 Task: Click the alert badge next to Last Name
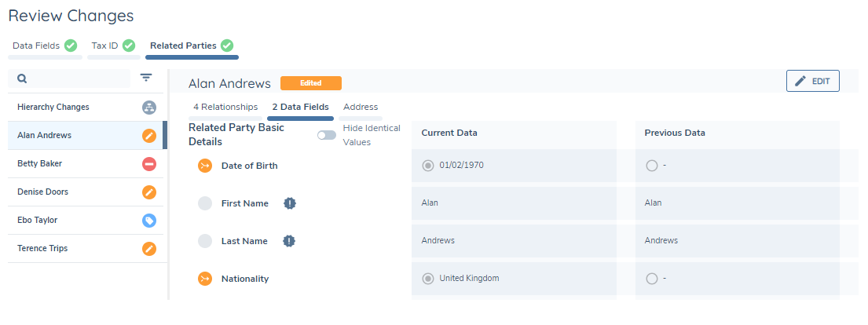pos(289,241)
